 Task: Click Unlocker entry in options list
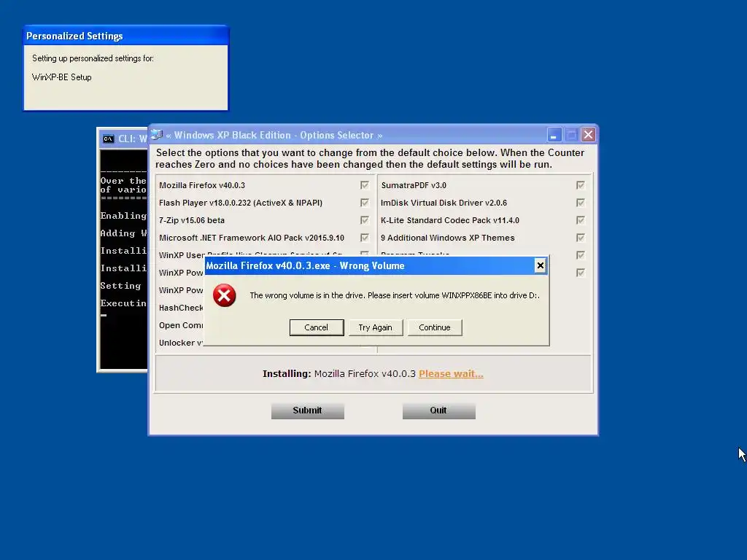(x=181, y=343)
